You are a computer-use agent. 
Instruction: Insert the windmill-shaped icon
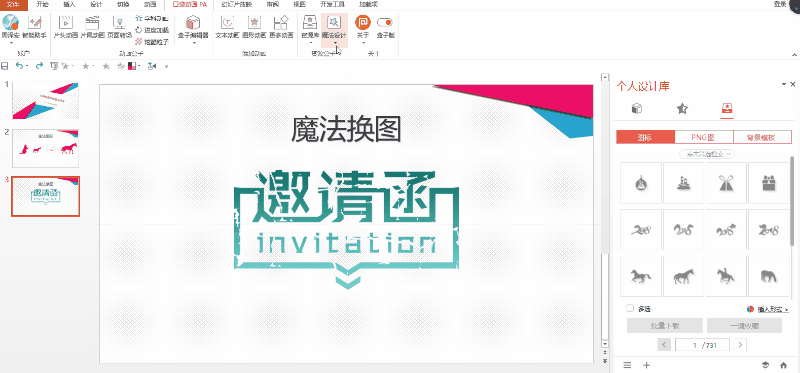click(x=726, y=183)
